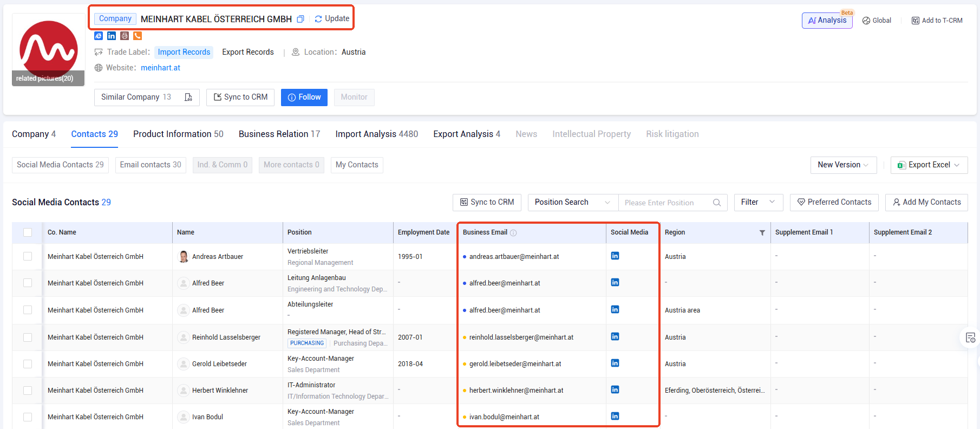Copy the company name with the copy icon

[300, 19]
